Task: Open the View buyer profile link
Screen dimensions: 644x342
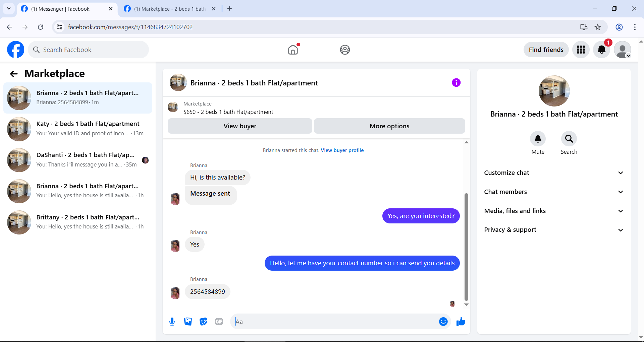Action: click(x=342, y=150)
